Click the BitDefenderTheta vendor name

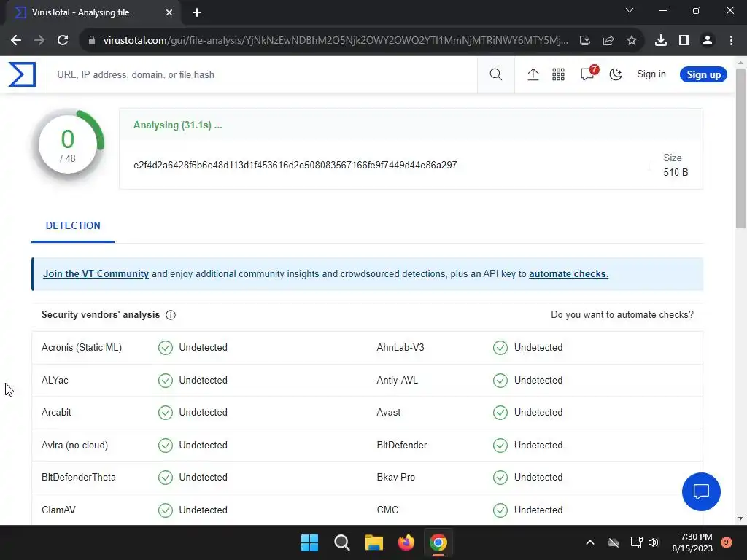[x=79, y=477]
